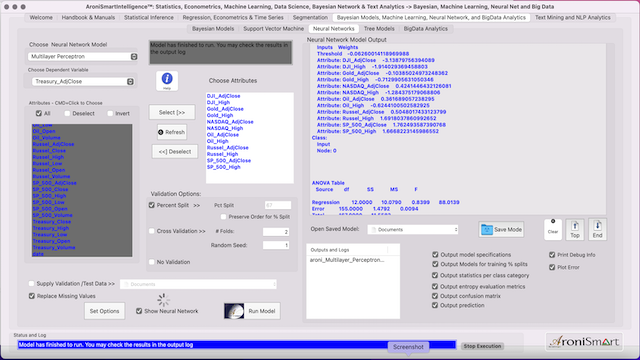Open the Segmentation tab
The height and width of the screenshot is (360, 640).
pyautogui.click(x=310, y=18)
